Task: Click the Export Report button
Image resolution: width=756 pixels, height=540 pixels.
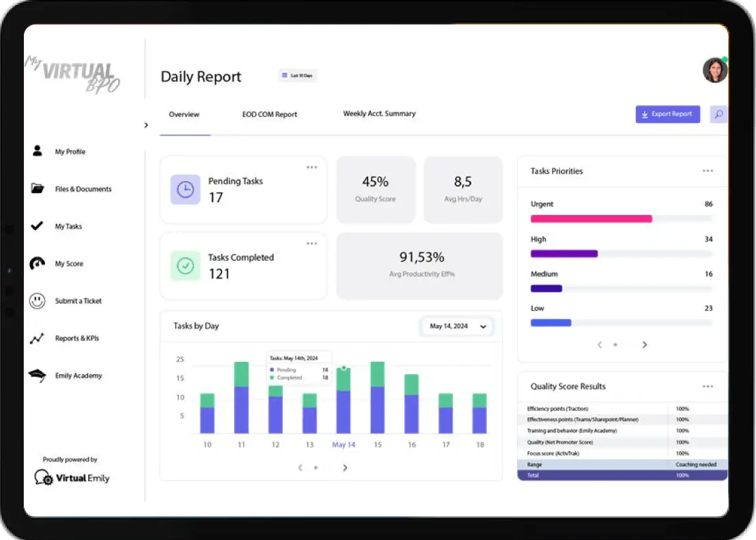Action: tap(667, 114)
